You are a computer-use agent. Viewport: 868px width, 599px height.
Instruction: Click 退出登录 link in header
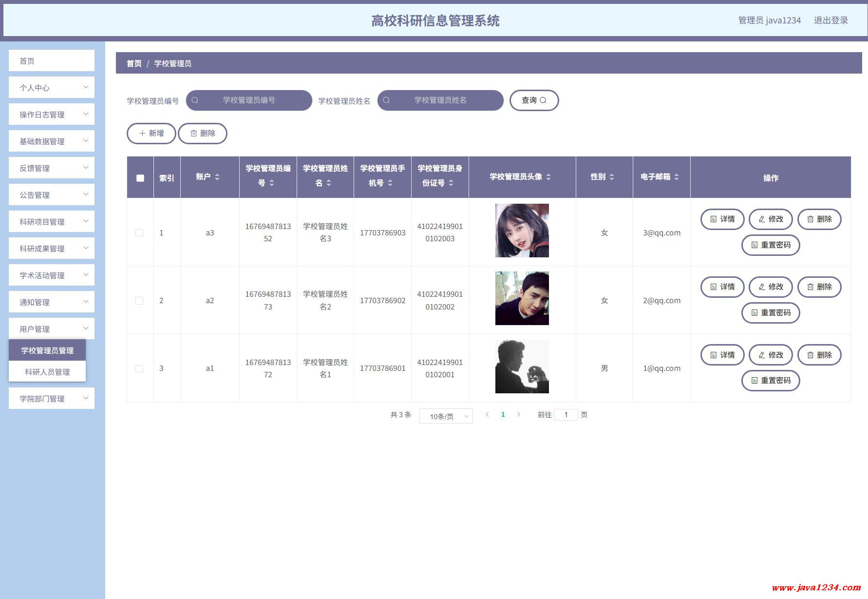click(x=831, y=20)
